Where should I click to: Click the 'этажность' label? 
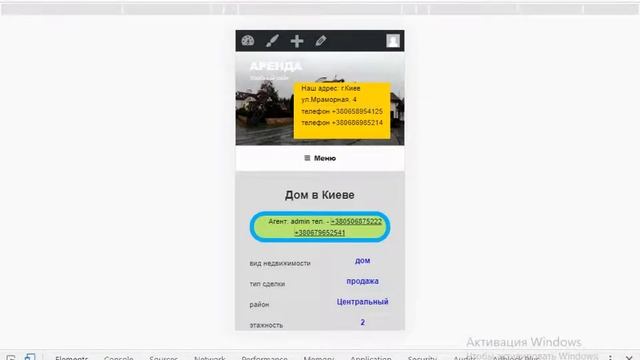click(266, 325)
